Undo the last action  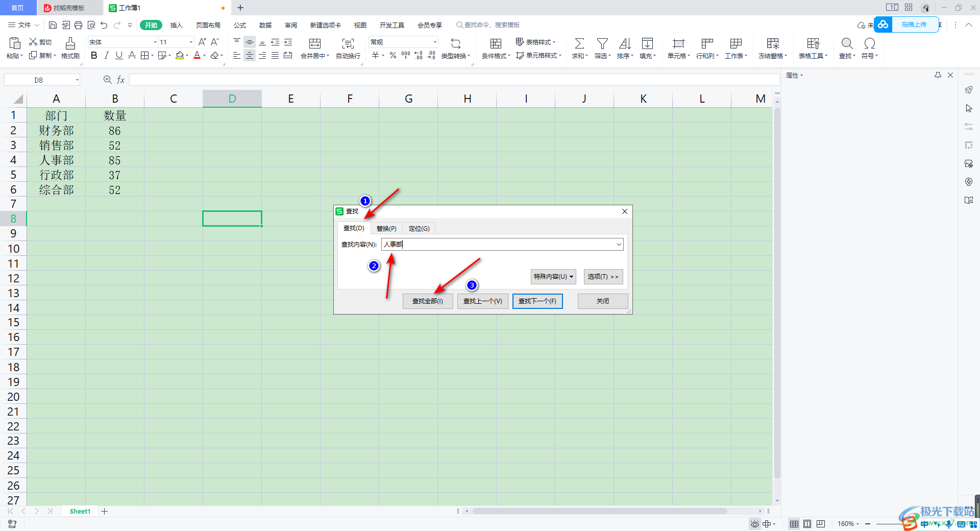tap(104, 25)
